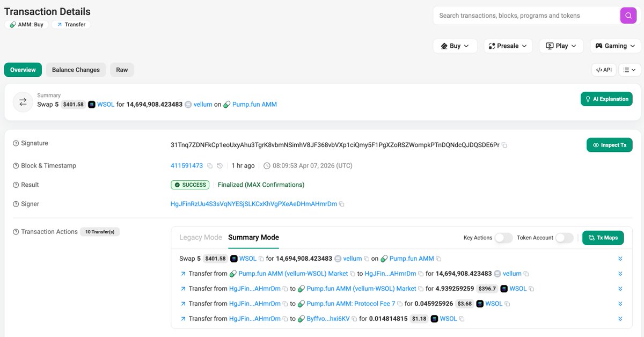Image resolution: width=644 pixels, height=337 pixels.
Task: Select the Summary Mode tab
Action: tap(253, 237)
